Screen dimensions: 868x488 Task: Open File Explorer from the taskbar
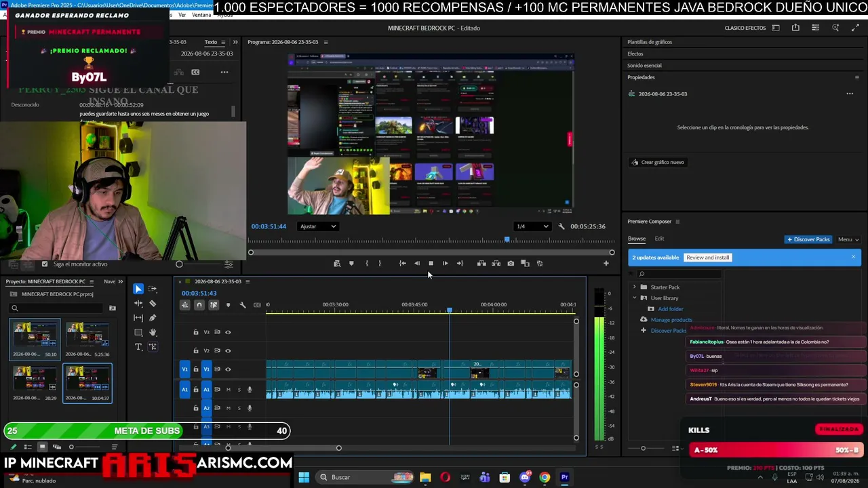[x=425, y=477]
